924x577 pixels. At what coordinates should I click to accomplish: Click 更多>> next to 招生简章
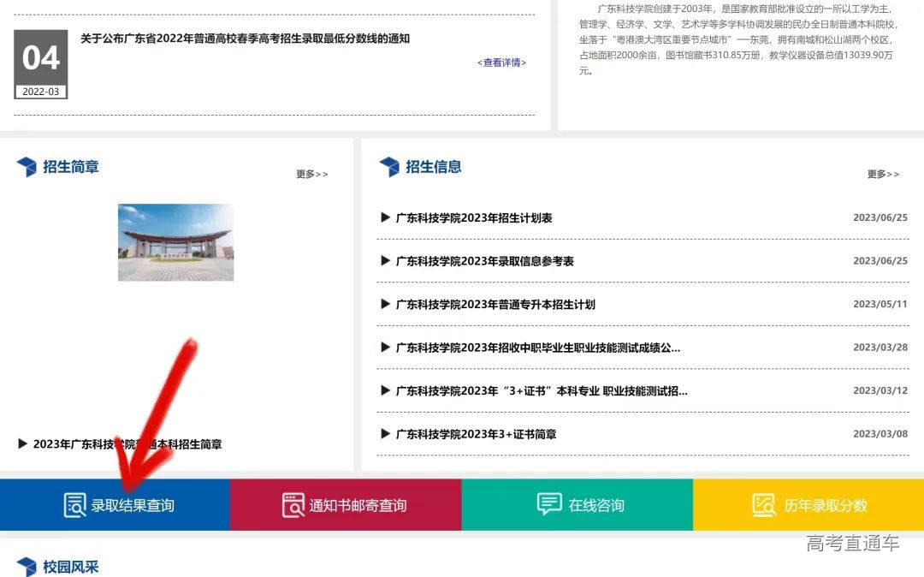pyautogui.click(x=311, y=174)
